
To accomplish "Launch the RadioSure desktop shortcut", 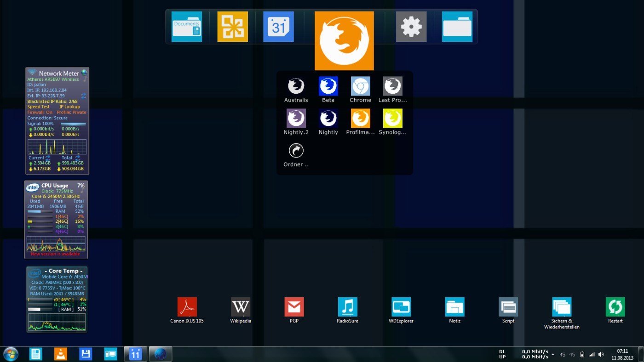I will pos(347,311).
